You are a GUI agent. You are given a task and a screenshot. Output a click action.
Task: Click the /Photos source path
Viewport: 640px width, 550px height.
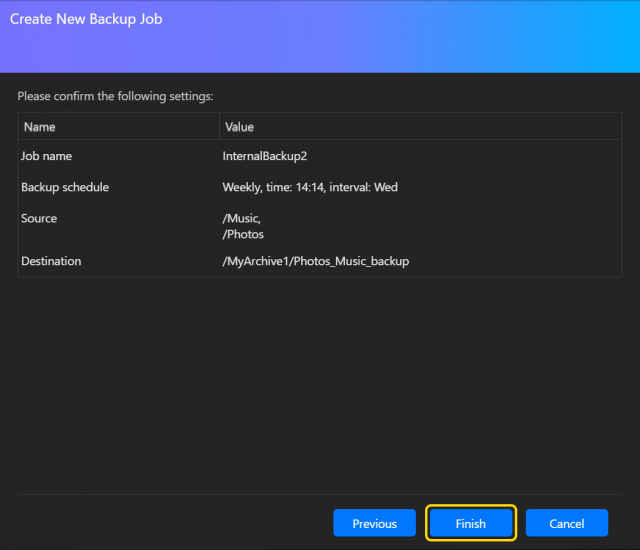[x=243, y=234]
